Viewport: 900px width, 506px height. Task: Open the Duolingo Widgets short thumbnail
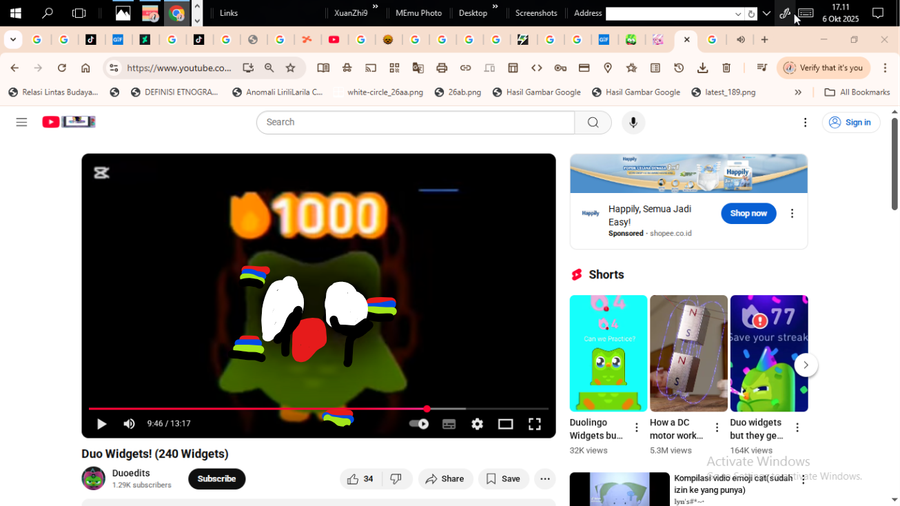[608, 353]
